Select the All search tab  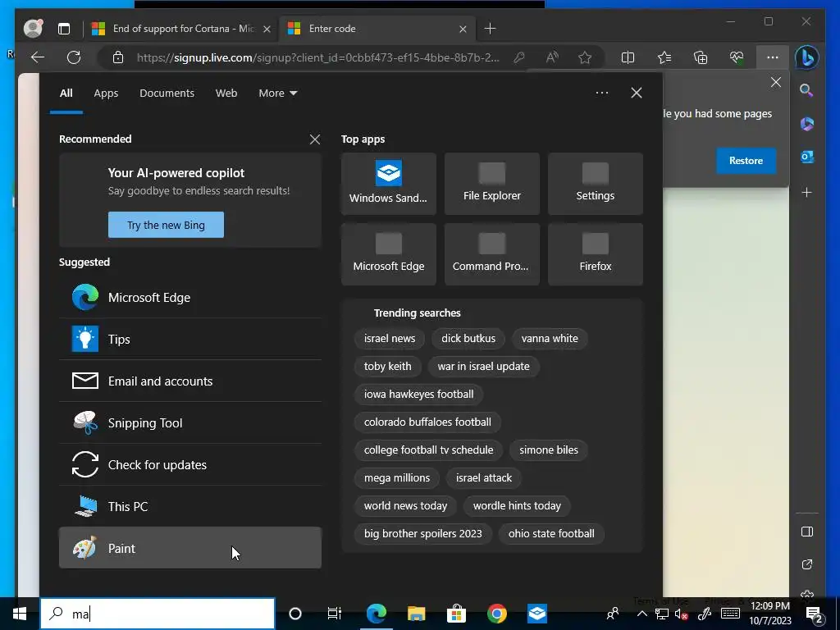66,94
